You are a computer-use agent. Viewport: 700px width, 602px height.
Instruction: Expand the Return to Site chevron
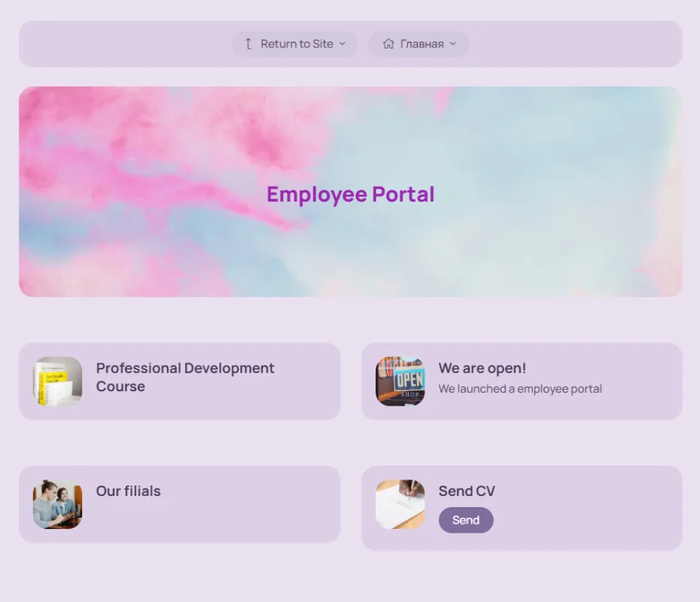pyautogui.click(x=342, y=44)
